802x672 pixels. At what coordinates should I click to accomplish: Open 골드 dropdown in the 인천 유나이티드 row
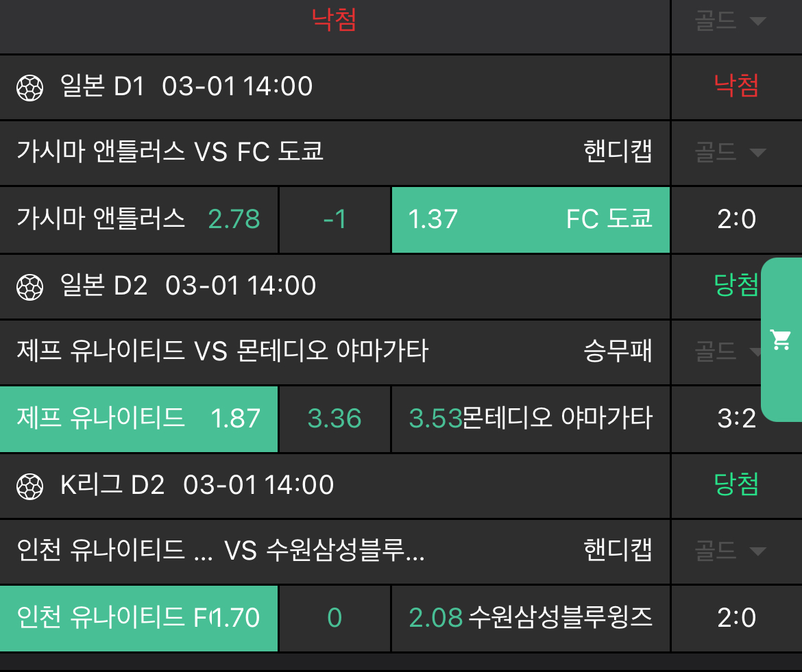click(x=729, y=550)
